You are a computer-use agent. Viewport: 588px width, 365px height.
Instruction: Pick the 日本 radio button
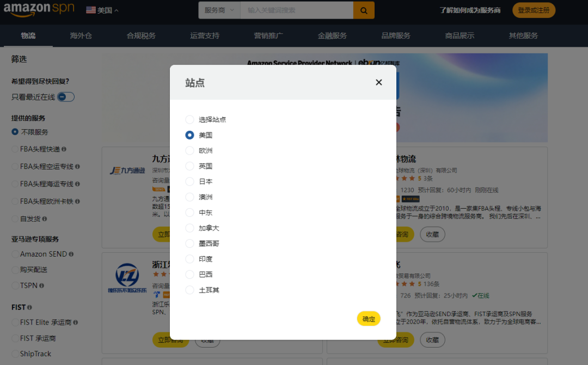(190, 181)
